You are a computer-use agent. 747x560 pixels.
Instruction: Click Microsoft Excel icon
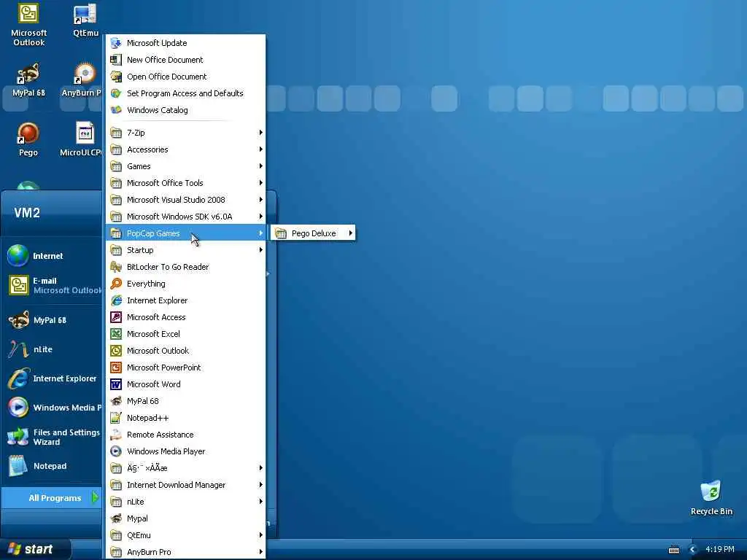[x=116, y=334]
